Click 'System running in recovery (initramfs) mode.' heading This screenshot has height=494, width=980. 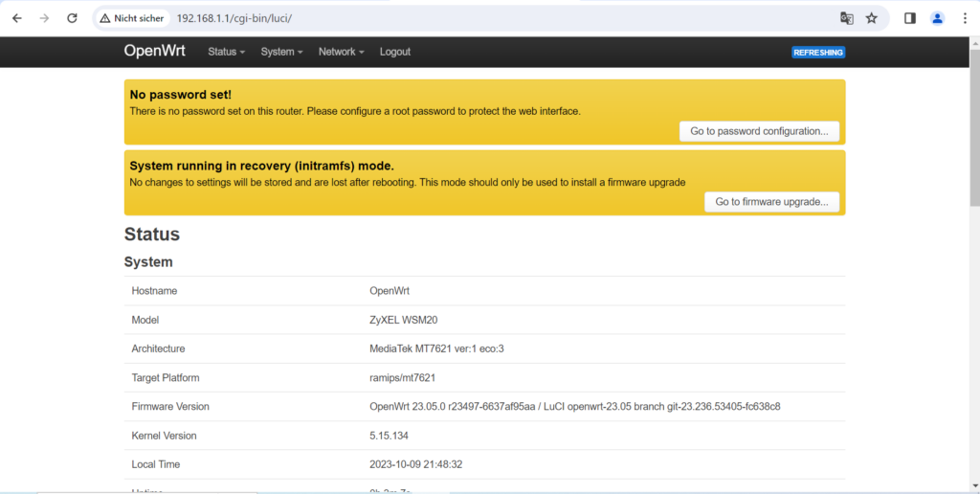coord(262,166)
